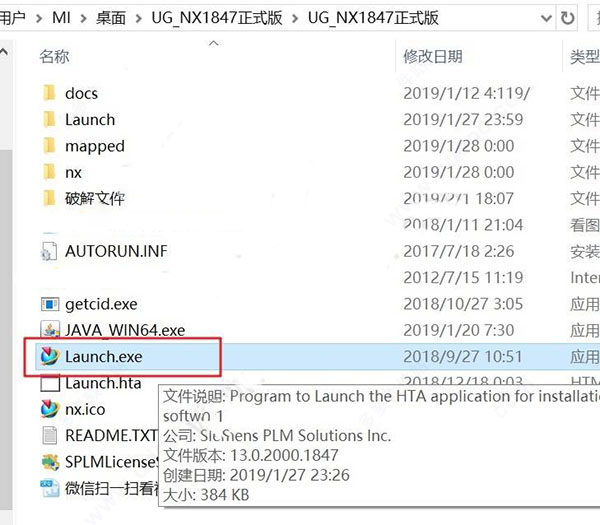The height and width of the screenshot is (525, 600).
Task: Open the Launch folder icon
Action: [x=49, y=119]
